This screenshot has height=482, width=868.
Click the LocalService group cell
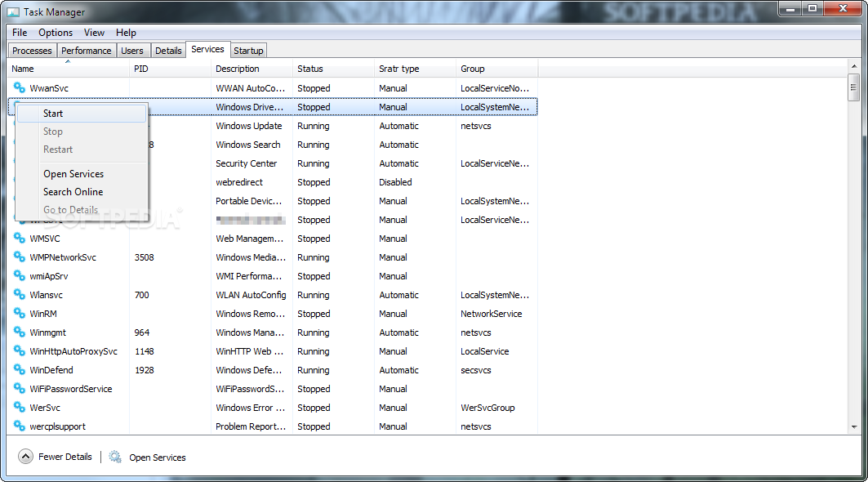484,351
